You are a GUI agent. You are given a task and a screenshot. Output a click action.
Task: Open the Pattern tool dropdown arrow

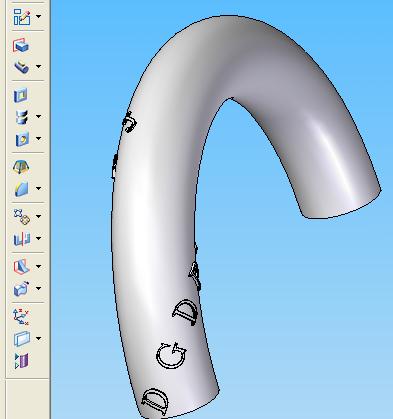point(39,216)
